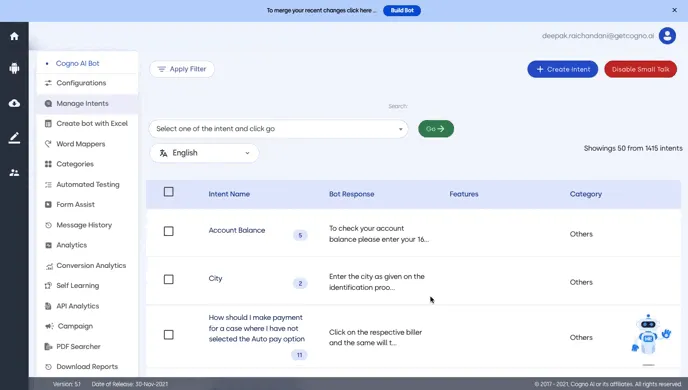Open the City intent name
Viewport: 688px width, 390px height.
click(x=215, y=279)
